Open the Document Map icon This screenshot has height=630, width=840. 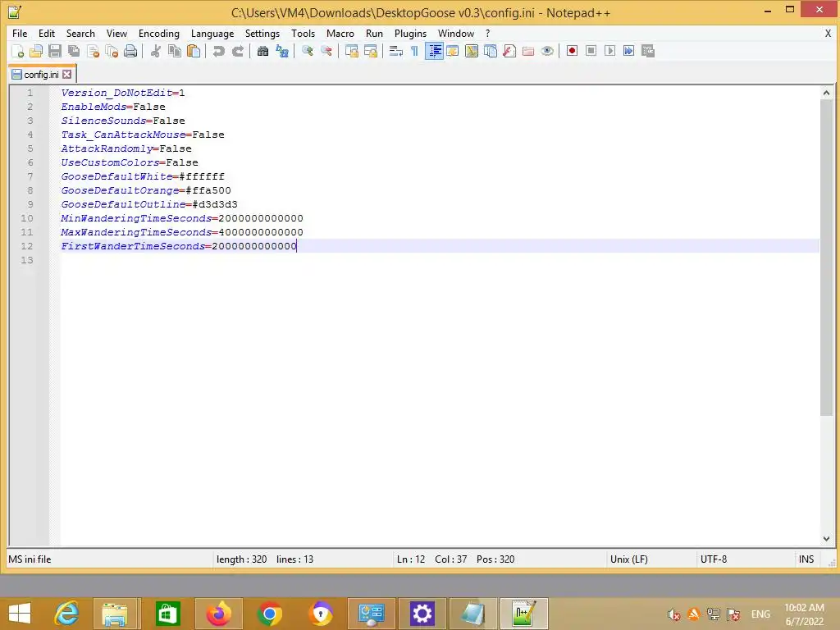coord(472,51)
